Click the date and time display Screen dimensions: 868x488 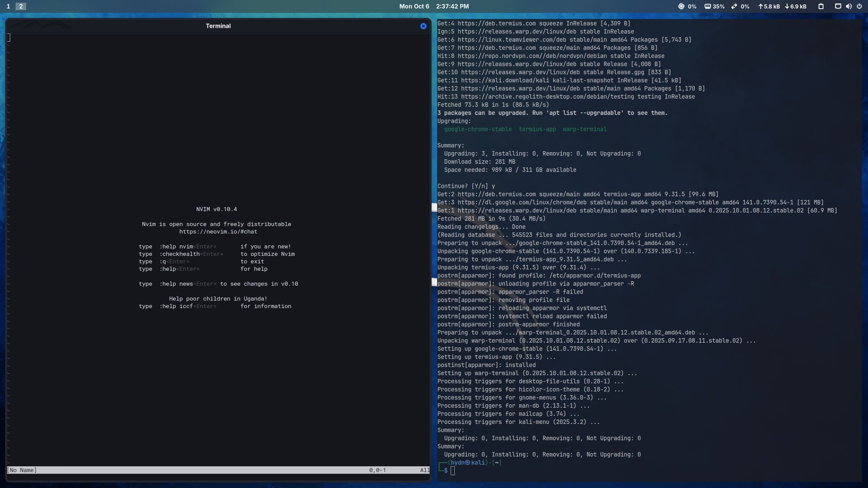(434, 6)
